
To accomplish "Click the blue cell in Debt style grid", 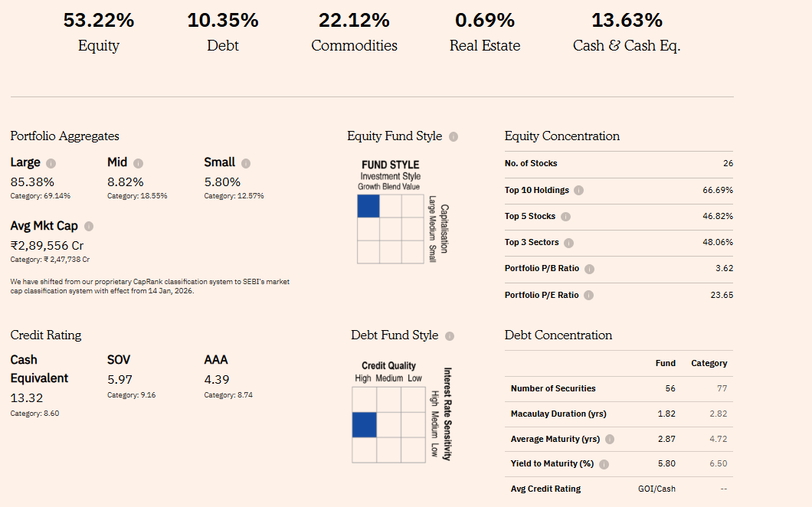I will pos(365,424).
